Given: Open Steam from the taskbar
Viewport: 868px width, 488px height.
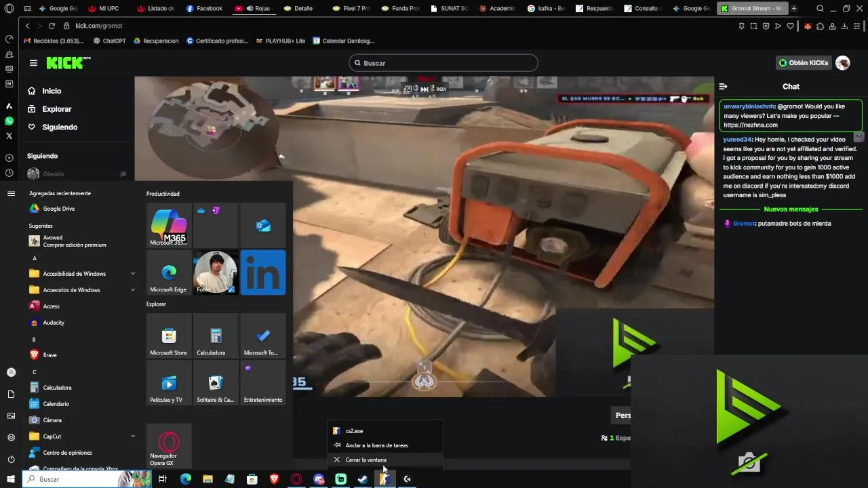Looking at the screenshot, I should (363, 479).
